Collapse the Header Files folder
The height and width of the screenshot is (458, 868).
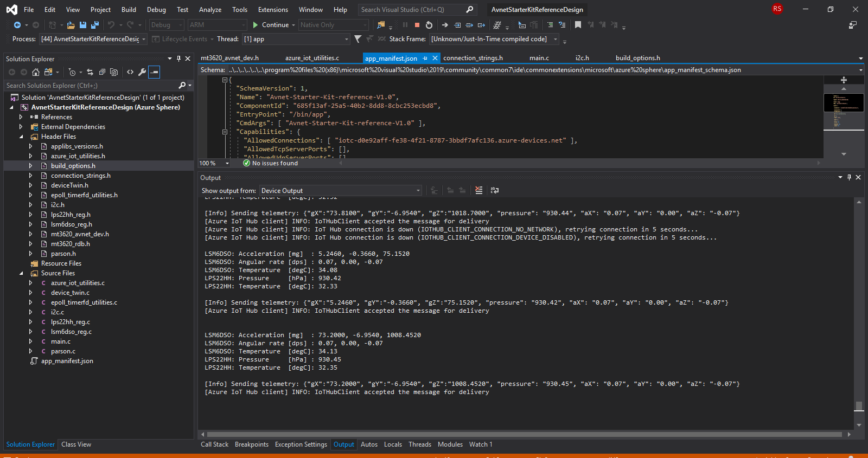pos(22,137)
